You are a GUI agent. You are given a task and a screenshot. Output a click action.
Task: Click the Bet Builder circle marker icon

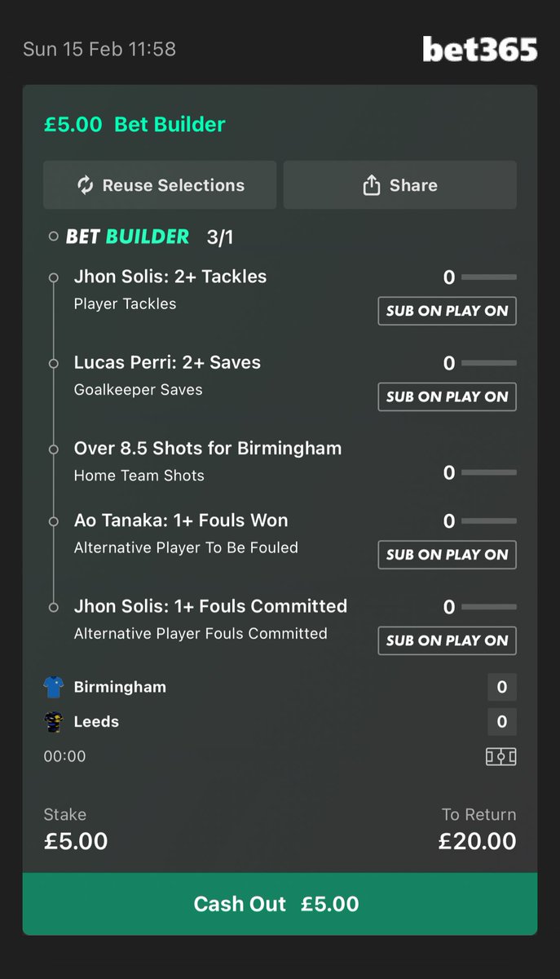tap(54, 237)
